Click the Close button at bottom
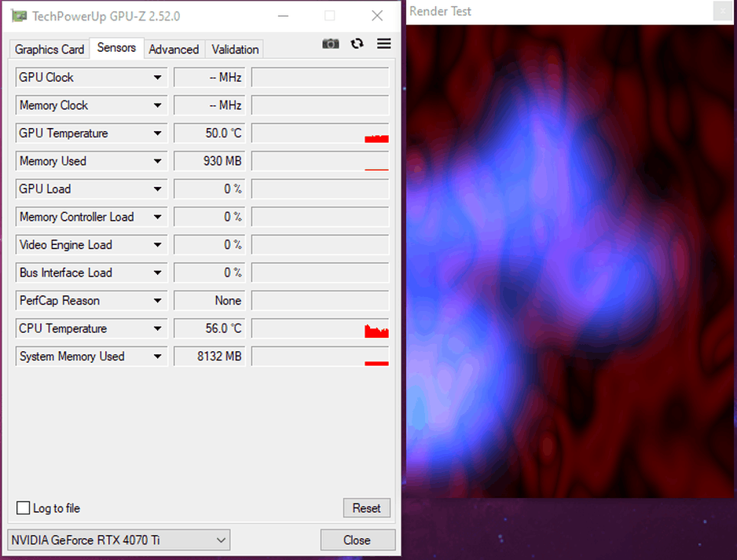 [x=357, y=540]
